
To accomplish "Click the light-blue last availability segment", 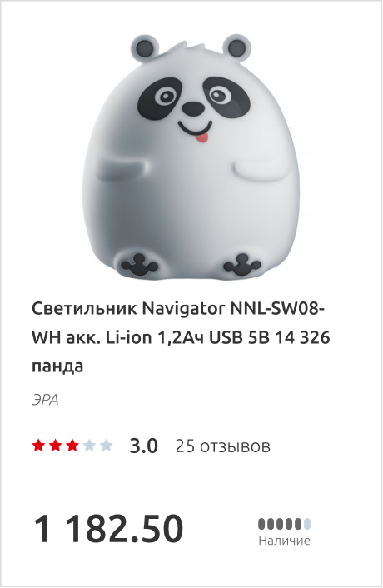I will (x=307, y=524).
